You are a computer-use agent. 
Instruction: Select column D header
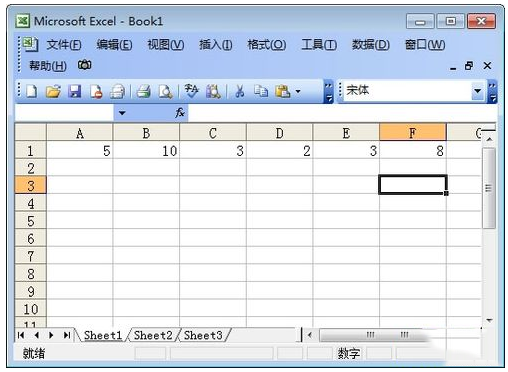coord(280,133)
